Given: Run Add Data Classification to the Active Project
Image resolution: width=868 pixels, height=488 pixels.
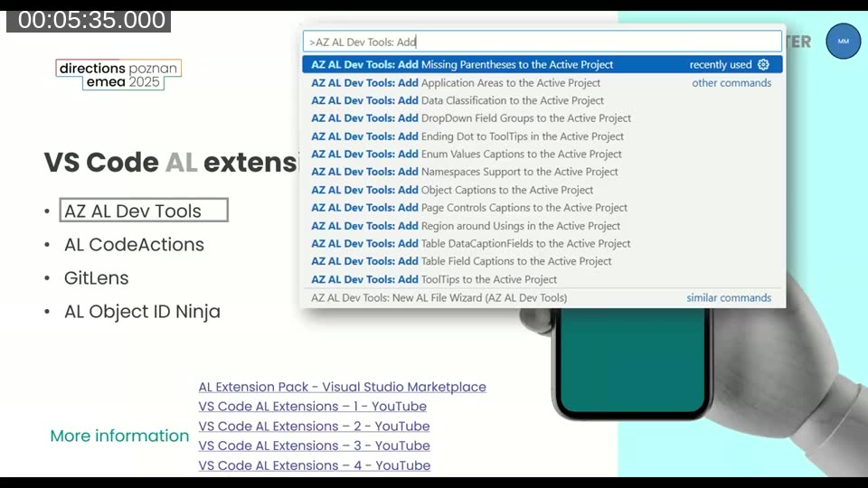Looking at the screenshot, I should (x=542, y=100).
